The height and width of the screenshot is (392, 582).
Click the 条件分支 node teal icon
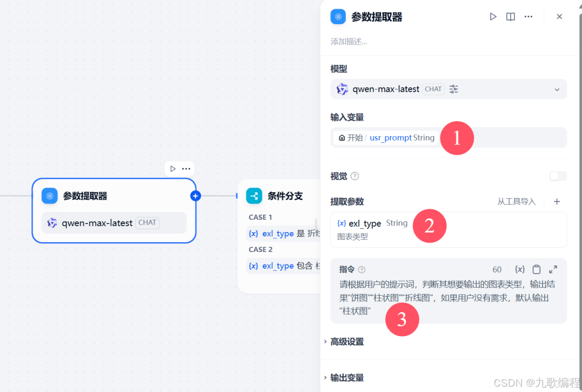(254, 196)
